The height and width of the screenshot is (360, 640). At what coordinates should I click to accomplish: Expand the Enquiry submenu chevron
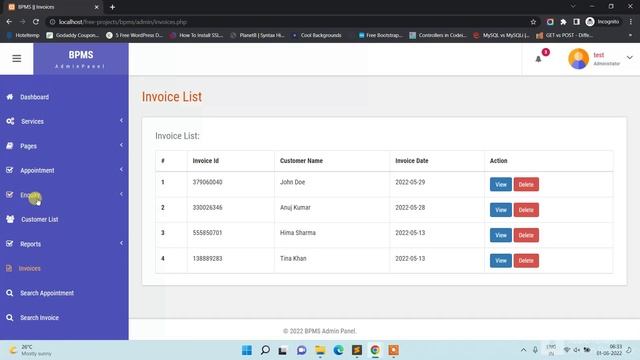tap(121, 194)
